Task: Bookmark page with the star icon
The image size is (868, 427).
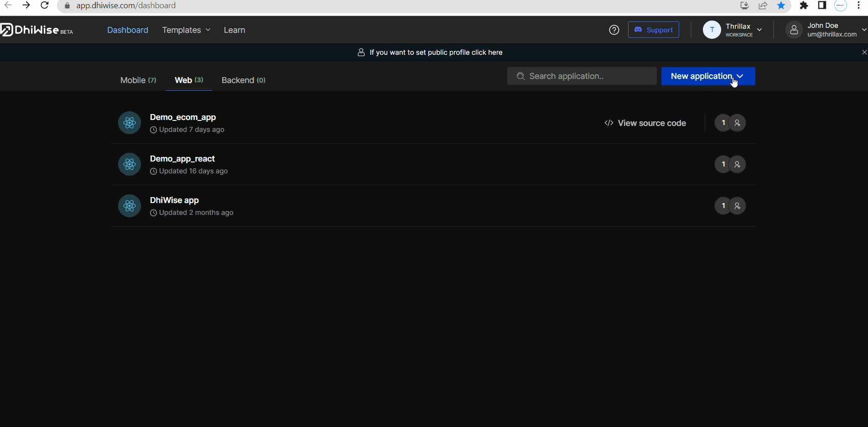Action: (781, 5)
